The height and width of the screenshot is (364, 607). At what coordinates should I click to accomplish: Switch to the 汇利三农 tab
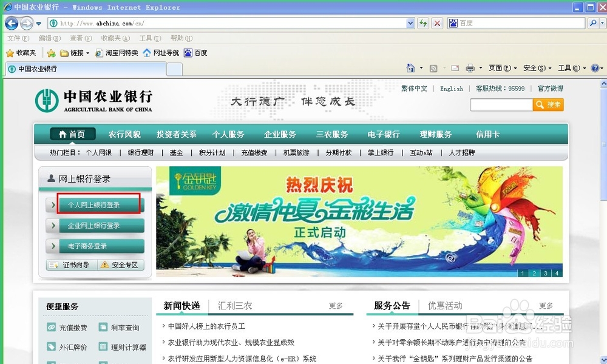pyautogui.click(x=236, y=306)
